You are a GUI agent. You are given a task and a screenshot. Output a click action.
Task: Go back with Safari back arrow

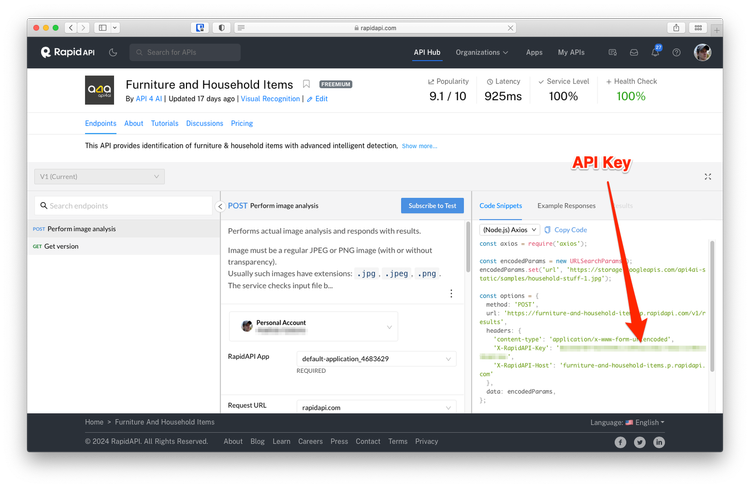pyautogui.click(x=71, y=28)
